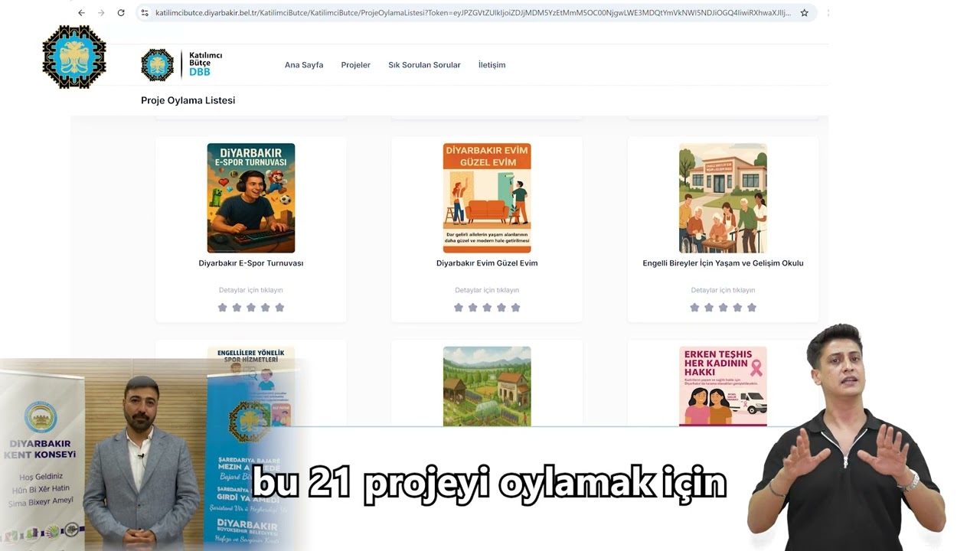
Task: Navigate back using the browser back arrow
Action: pos(81,12)
